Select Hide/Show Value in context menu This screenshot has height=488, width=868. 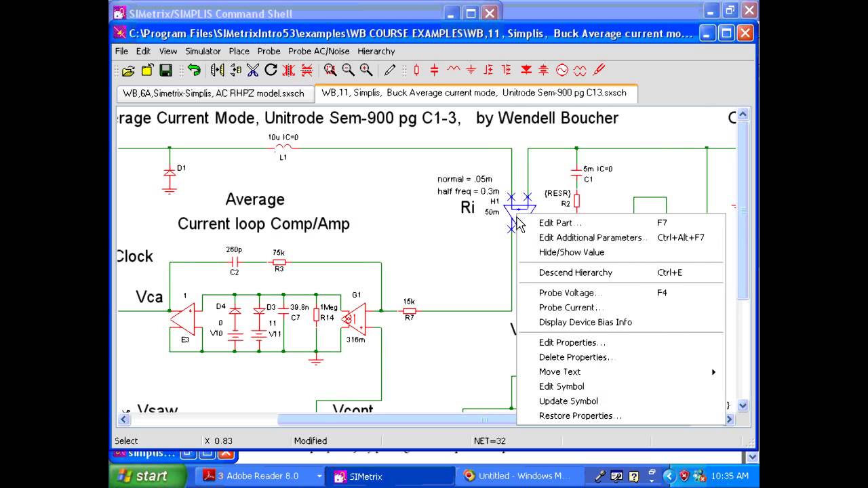621,252
